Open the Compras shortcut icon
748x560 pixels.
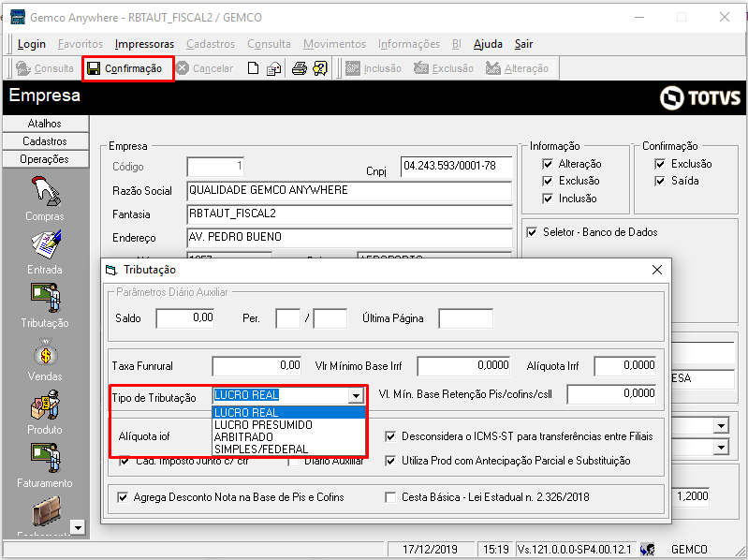pyautogui.click(x=45, y=191)
